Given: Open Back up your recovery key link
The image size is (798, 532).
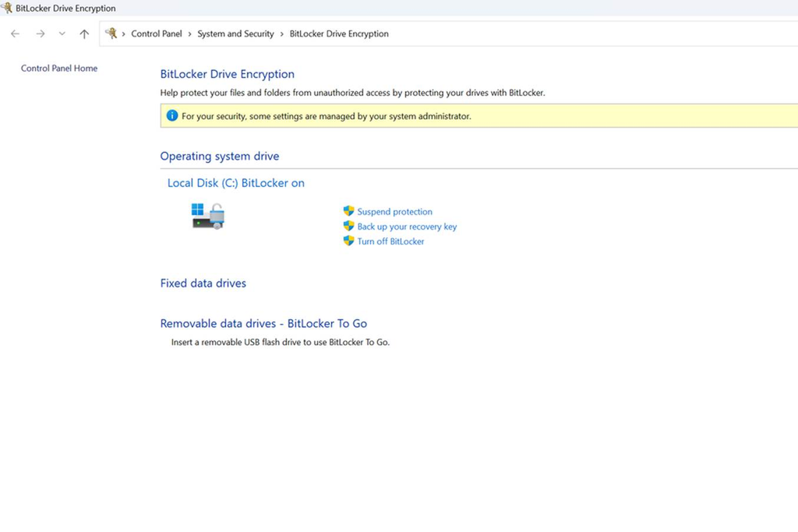Looking at the screenshot, I should click(407, 227).
